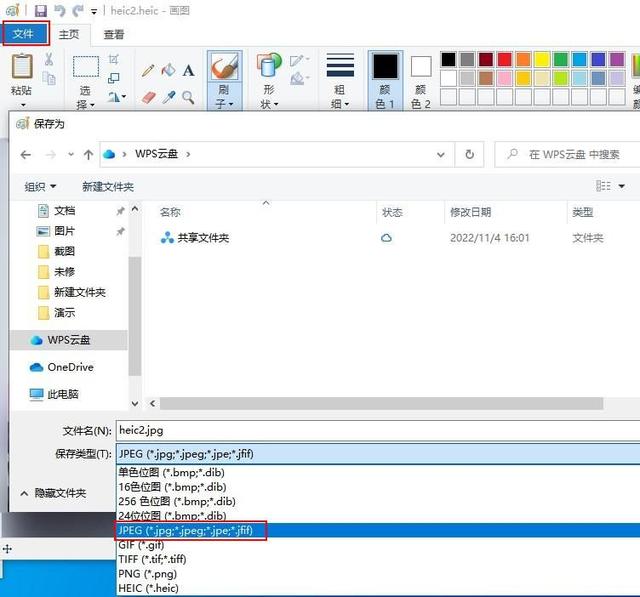The image size is (640, 597).
Task: Choose HEIC (*.heic) in the type list
Action: click(x=378, y=588)
